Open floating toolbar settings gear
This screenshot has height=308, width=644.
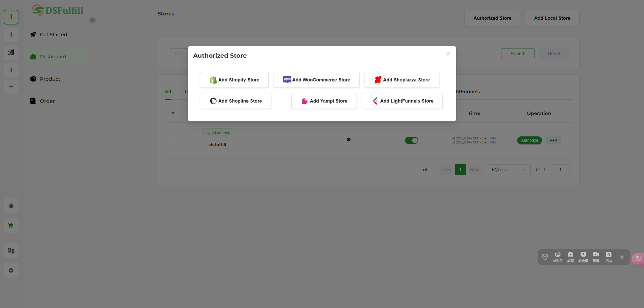click(622, 257)
